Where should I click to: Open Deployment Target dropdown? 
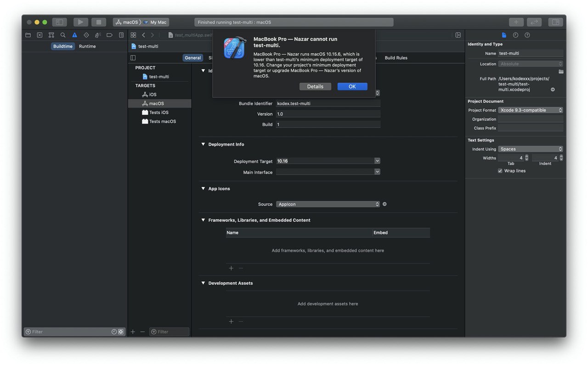pyautogui.click(x=377, y=161)
